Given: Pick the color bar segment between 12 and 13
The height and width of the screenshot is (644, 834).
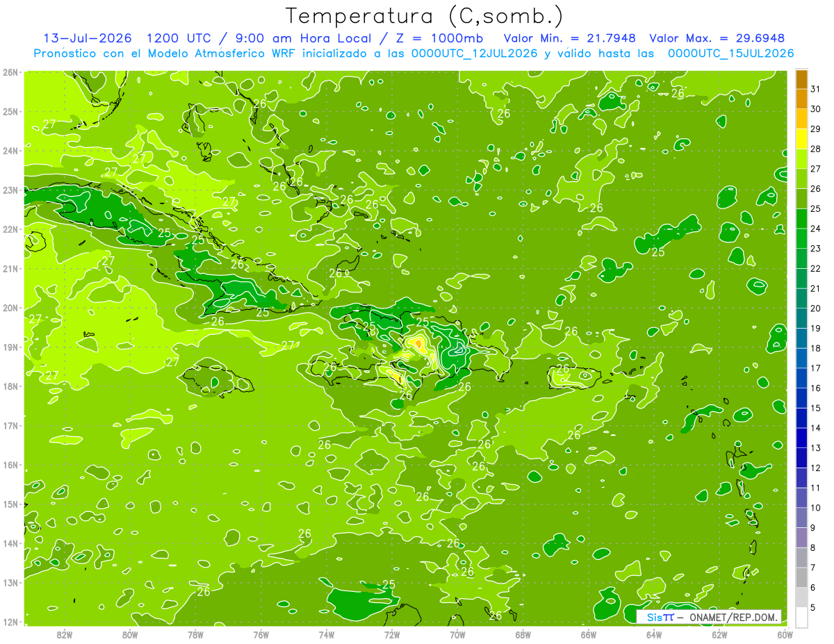Looking at the screenshot, I should coord(801,458).
